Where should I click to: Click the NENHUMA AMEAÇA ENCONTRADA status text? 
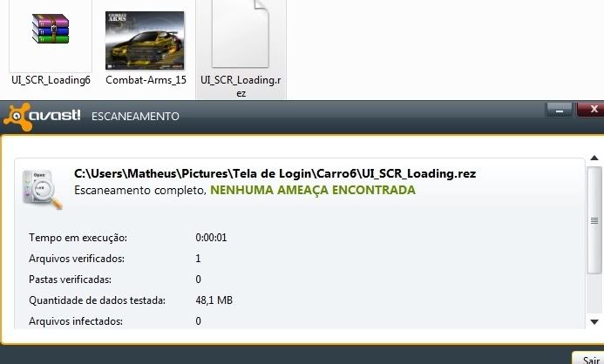tap(313, 190)
